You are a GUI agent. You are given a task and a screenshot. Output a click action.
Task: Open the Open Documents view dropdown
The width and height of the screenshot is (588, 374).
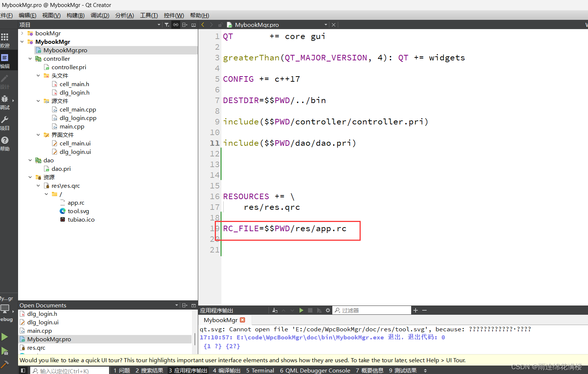176,305
